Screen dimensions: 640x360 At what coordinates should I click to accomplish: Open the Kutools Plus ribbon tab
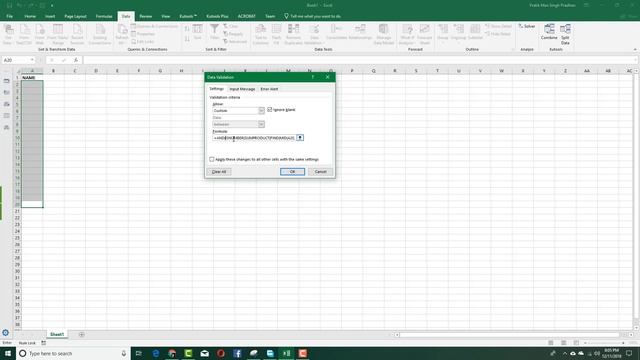217,16
